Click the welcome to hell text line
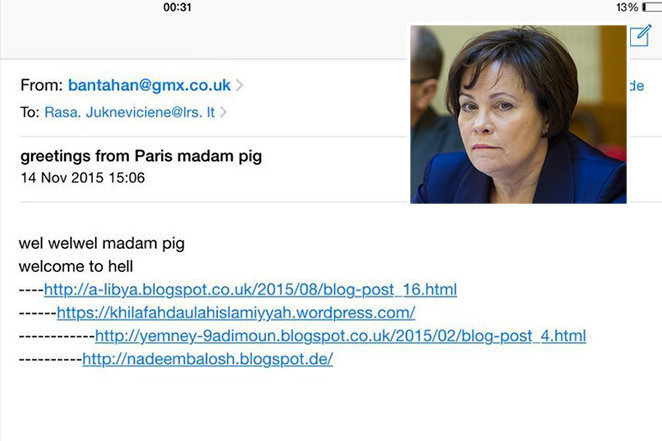This screenshot has height=441, width=662. point(76,267)
